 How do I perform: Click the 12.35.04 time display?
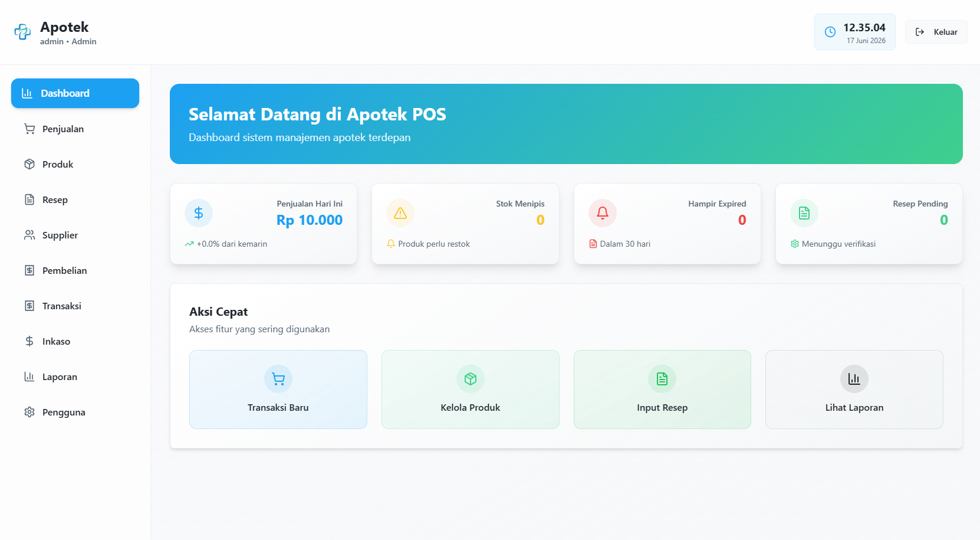coord(864,27)
